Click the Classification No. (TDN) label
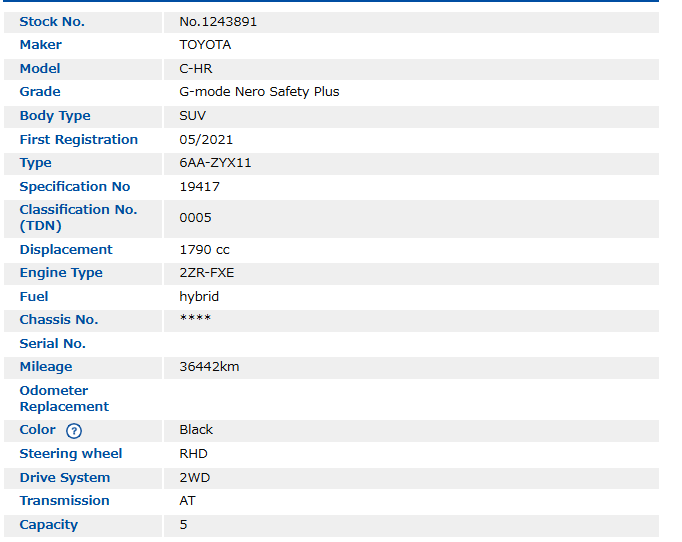This screenshot has height=542, width=682. (x=78, y=217)
